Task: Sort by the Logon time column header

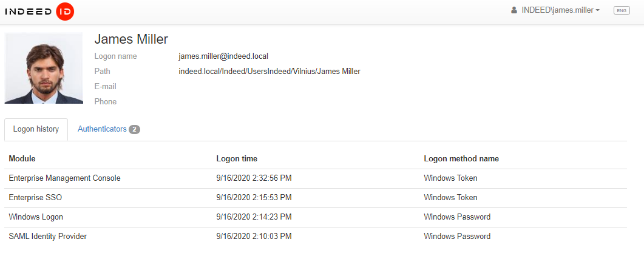Action: (237, 159)
